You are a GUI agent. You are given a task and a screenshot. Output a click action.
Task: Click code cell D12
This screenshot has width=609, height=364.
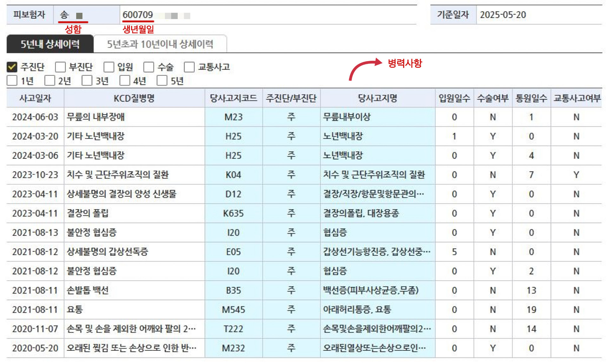click(234, 194)
